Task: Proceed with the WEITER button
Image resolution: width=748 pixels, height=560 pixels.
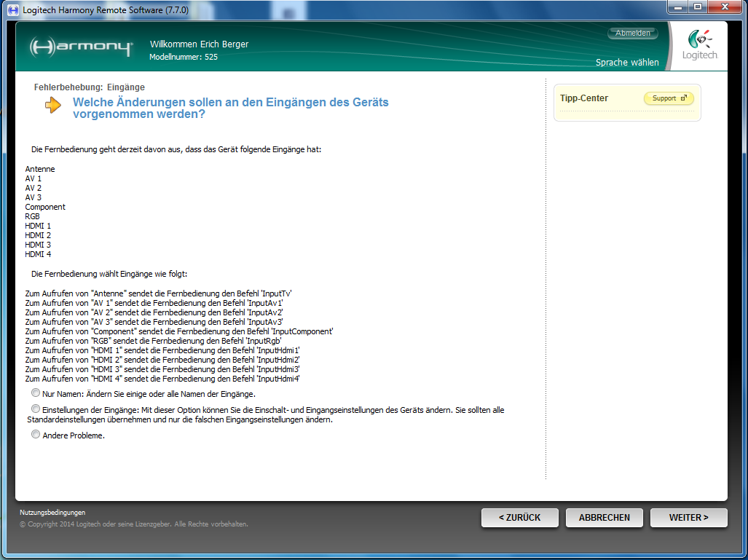Action: 688,518
